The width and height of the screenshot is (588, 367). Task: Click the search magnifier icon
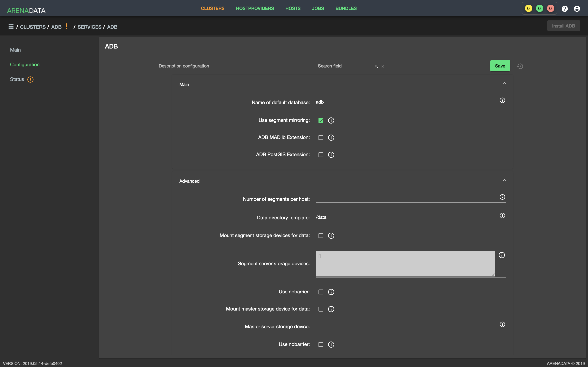coord(376,66)
